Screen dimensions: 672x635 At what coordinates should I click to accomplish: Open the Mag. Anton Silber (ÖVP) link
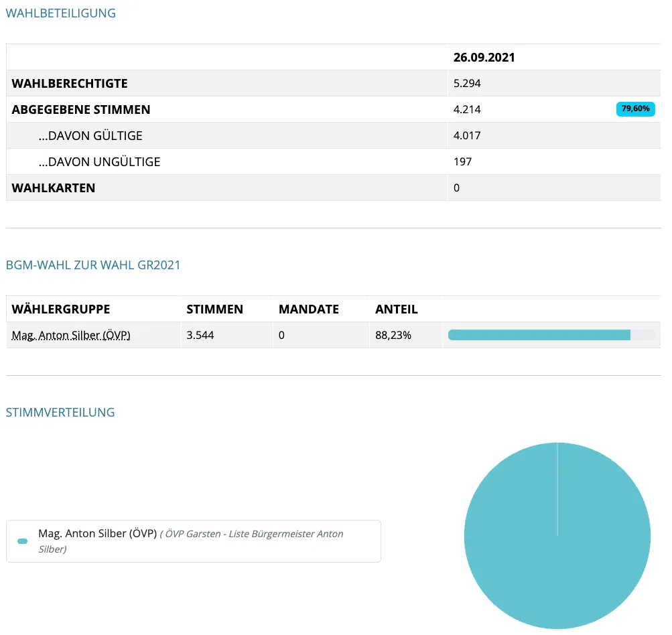(71, 335)
